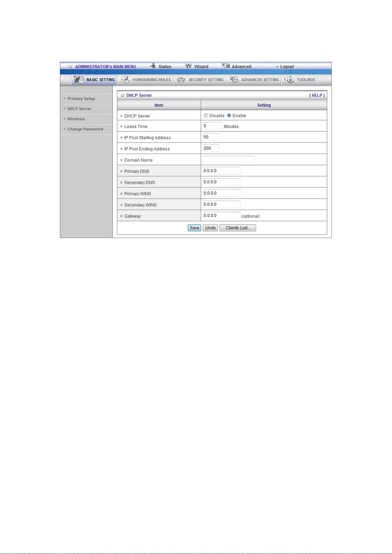Click the Status person icon
Image resolution: width=392 pixels, height=554 pixels.
coord(153,66)
